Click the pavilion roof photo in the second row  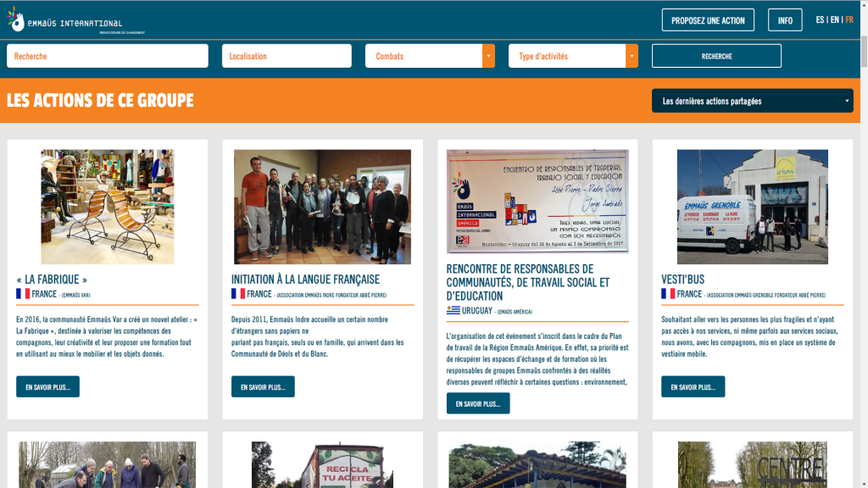point(537,465)
